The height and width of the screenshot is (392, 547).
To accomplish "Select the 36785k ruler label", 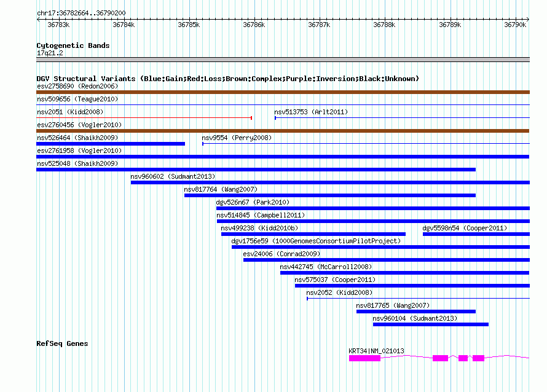I will pos(189,25).
